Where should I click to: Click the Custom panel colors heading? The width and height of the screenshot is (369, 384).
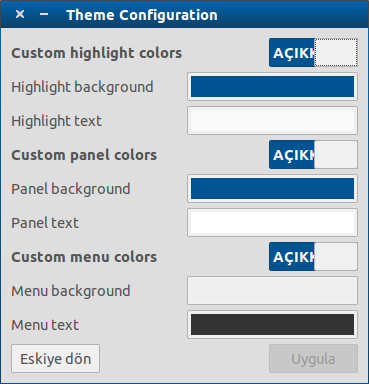pyautogui.click(x=84, y=155)
